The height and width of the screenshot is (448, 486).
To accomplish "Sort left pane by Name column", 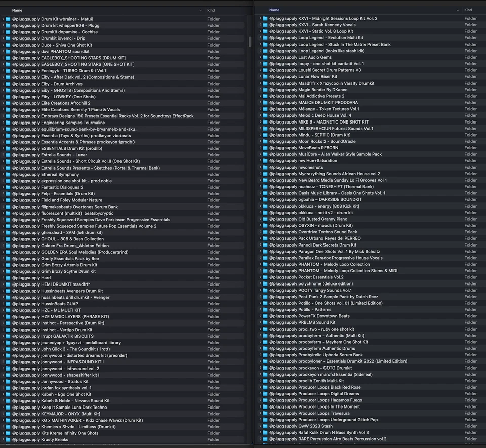I will pos(17,10).
